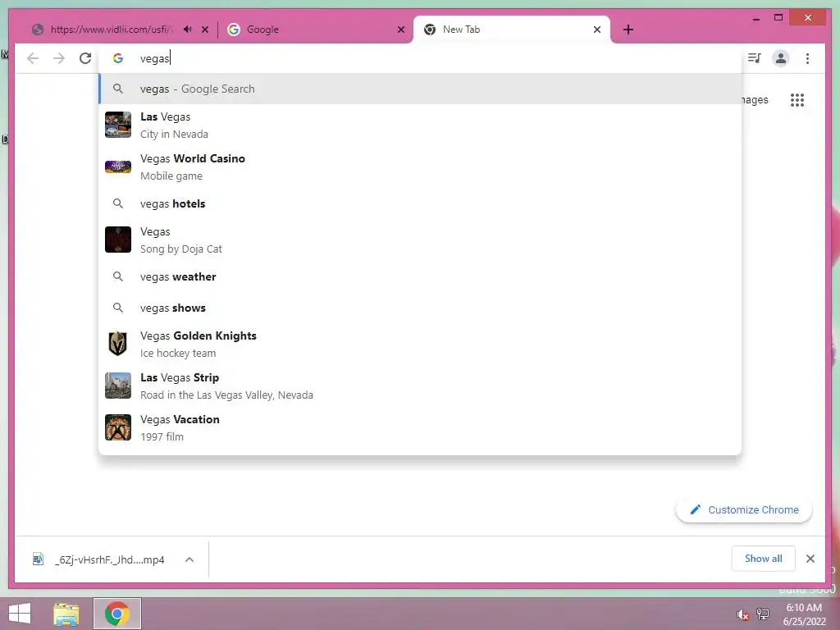
Task: Click the Las Vegas Strip thumbnail
Action: click(118, 386)
